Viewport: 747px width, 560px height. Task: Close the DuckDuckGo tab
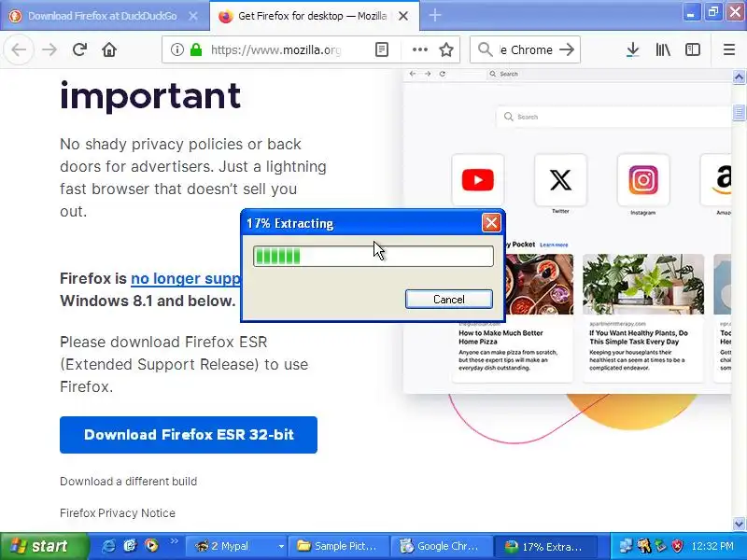tap(193, 16)
